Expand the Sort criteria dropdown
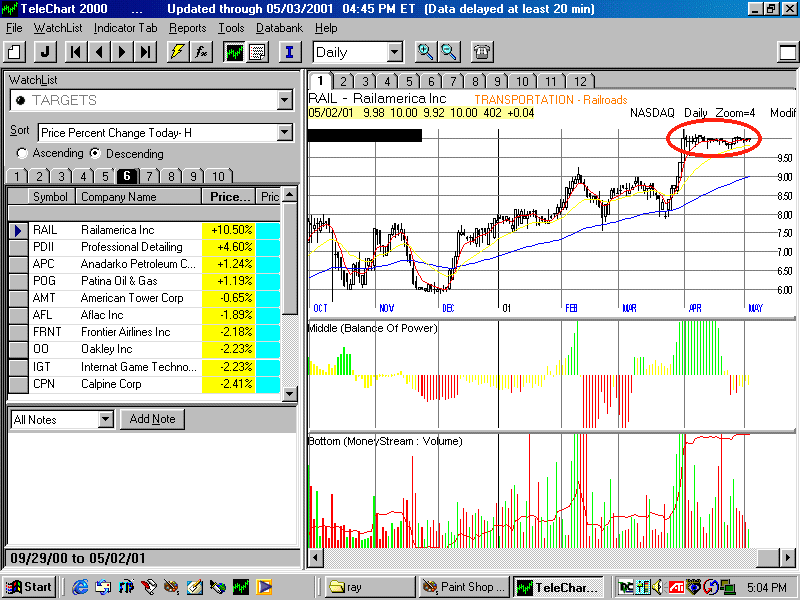This screenshot has height=600, width=800. pyautogui.click(x=285, y=133)
